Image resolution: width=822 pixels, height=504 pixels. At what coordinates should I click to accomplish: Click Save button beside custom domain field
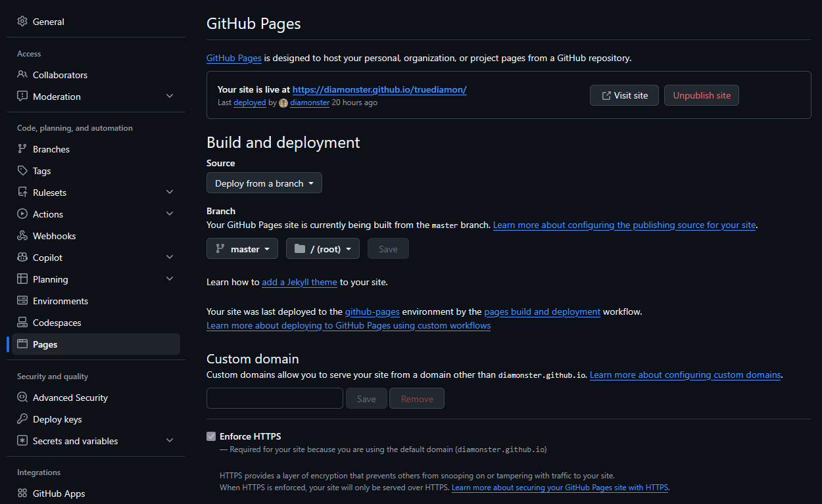pos(366,398)
